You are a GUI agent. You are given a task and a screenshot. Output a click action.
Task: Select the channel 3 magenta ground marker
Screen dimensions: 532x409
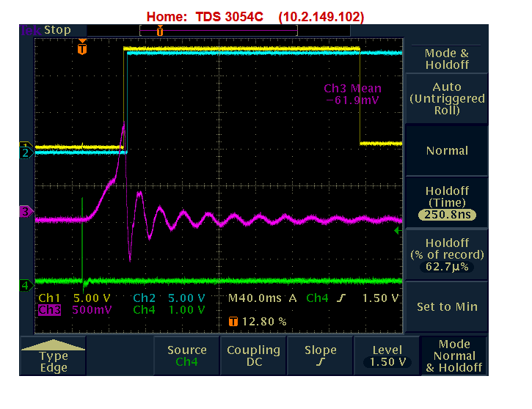tap(26, 212)
